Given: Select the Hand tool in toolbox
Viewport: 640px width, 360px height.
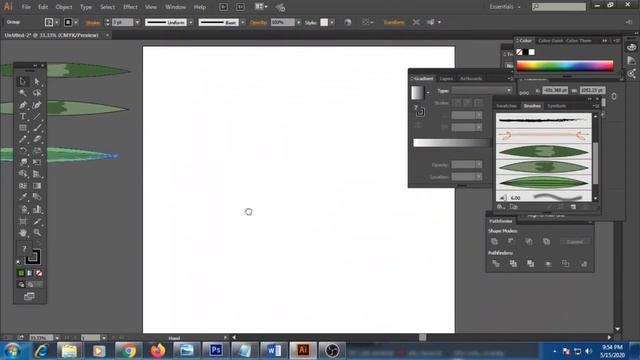Looking at the screenshot, I should 22,233.
